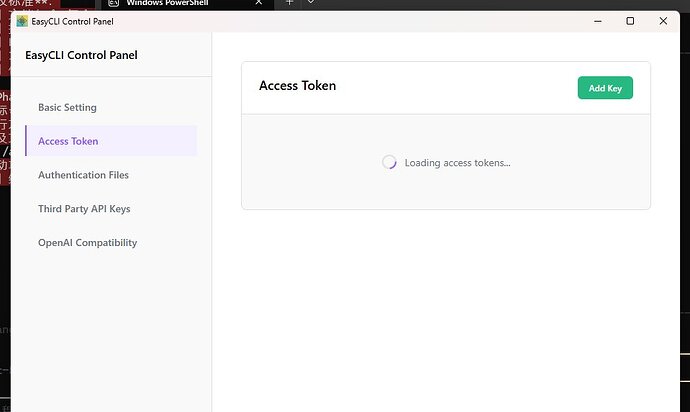Close the EasyCLI Control Panel window
The width and height of the screenshot is (690, 412).
point(663,21)
